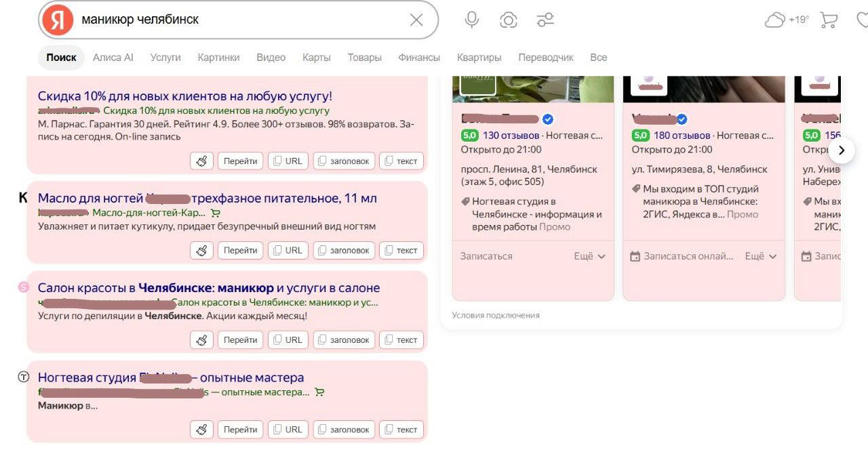Click brush icon under Салон красоты ad

[x=201, y=339]
